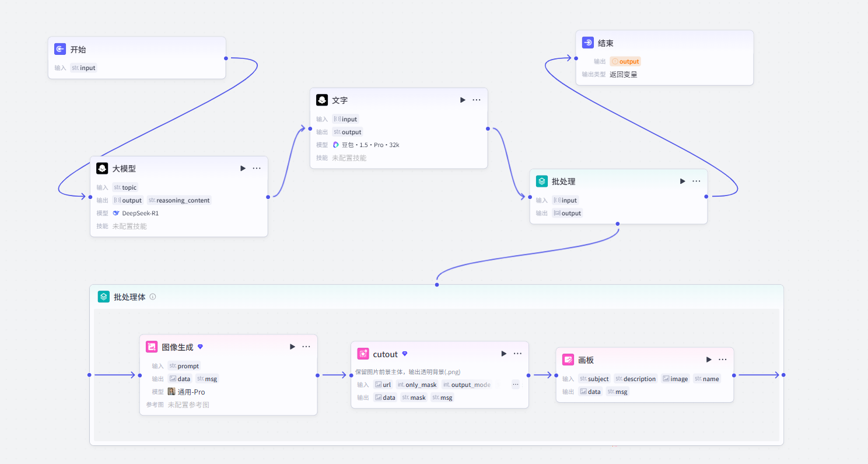The height and width of the screenshot is (464, 868).
Task: Open the three-dot menu on cutout node
Action: 518,354
